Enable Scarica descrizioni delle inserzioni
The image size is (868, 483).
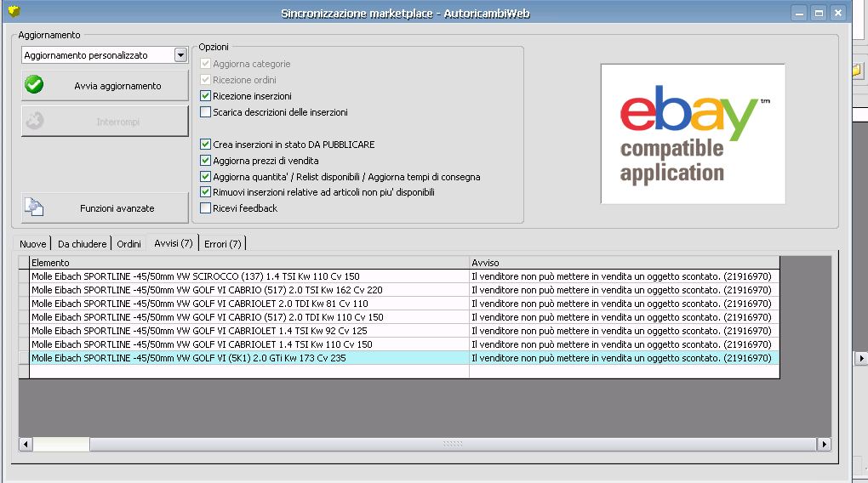point(205,111)
